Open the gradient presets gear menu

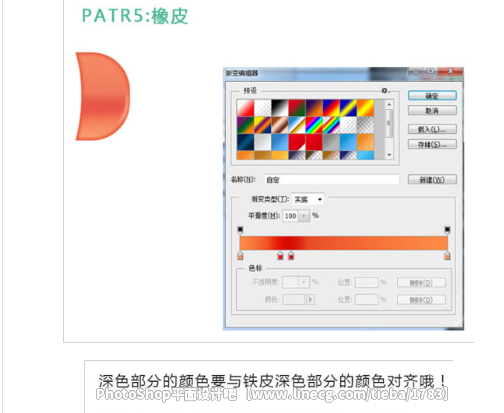tap(384, 91)
